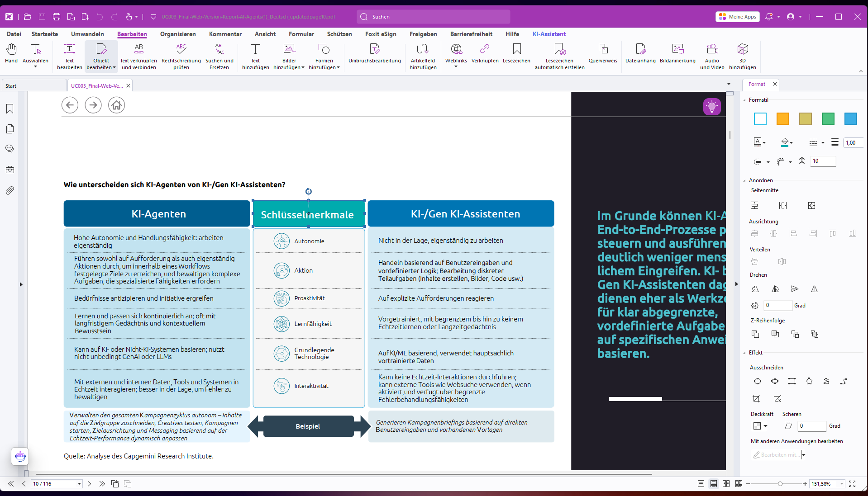Open the Datei menu
Viewport: 868px width, 496px height.
coord(14,34)
